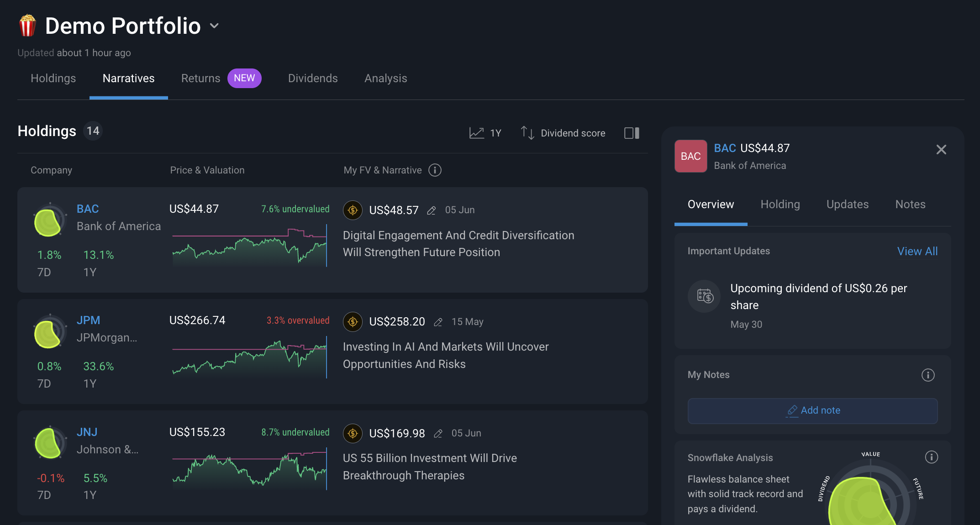Click View All important updates link
The image size is (980, 525).
pos(917,251)
